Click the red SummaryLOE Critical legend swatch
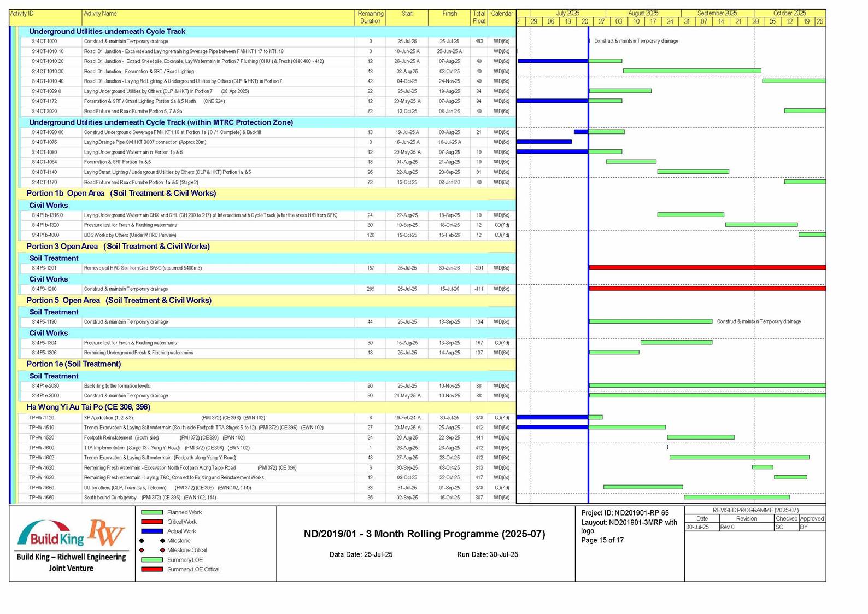868x614 pixels. tap(152, 569)
